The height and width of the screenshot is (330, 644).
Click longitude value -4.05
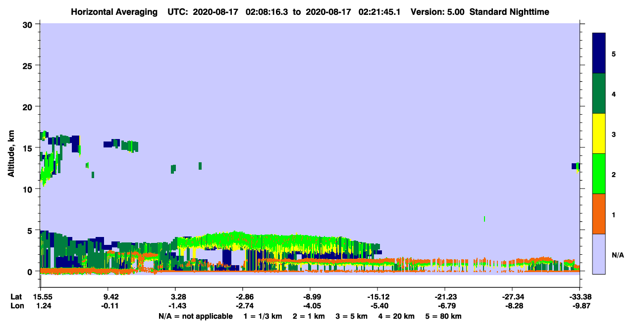[x=312, y=306]
